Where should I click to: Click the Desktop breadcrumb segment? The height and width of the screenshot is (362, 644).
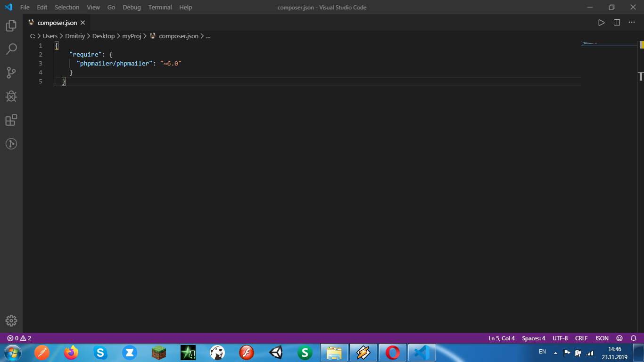coord(103,36)
